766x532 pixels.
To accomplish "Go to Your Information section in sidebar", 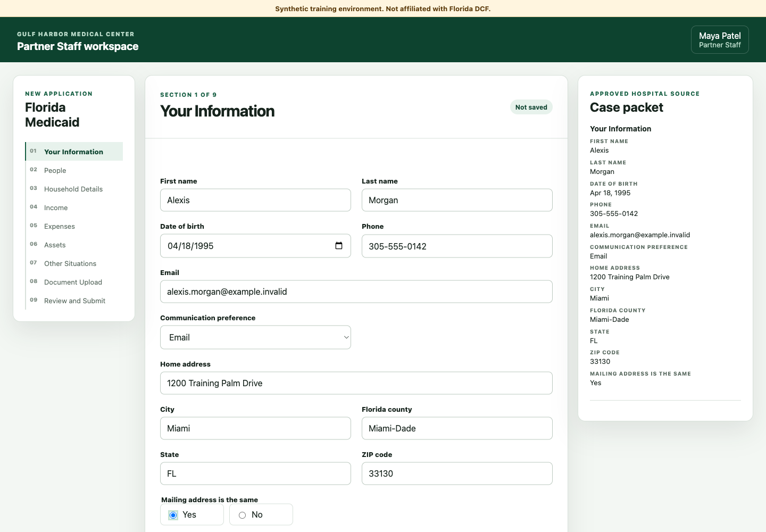I will coord(74,152).
